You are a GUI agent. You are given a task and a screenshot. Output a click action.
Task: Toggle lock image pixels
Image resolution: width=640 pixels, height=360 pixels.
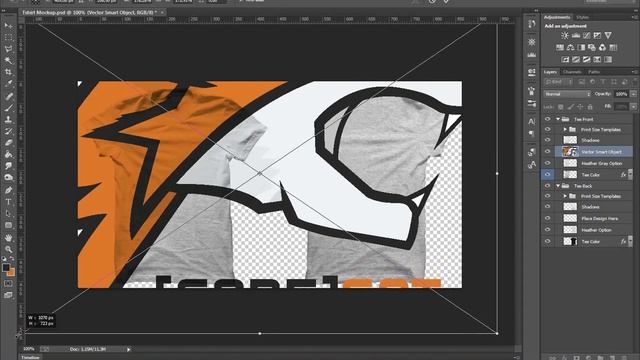coord(571,107)
